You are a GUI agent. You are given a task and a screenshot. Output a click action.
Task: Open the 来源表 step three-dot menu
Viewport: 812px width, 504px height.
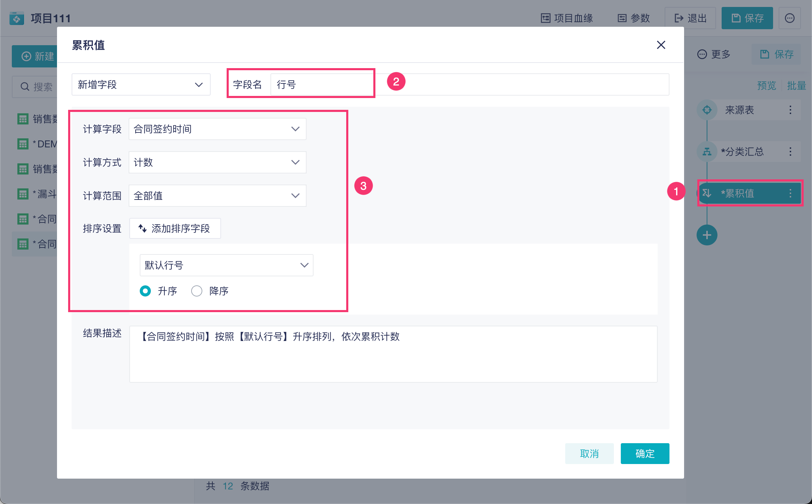point(790,110)
